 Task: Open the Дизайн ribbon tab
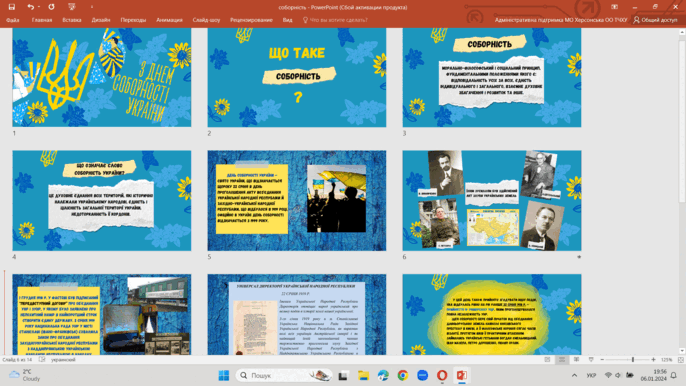101,20
